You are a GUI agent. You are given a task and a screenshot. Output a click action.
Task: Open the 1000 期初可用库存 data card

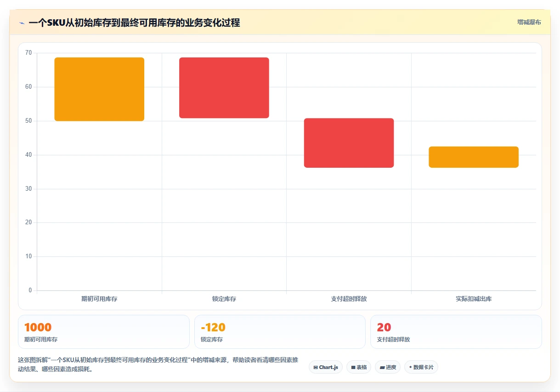(x=104, y=332)
